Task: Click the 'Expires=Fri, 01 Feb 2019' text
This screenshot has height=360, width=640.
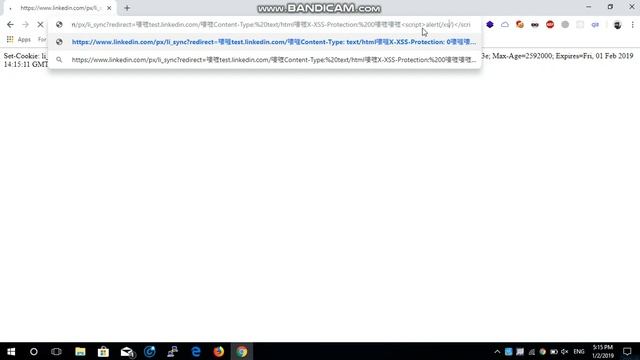Action: 594,56
